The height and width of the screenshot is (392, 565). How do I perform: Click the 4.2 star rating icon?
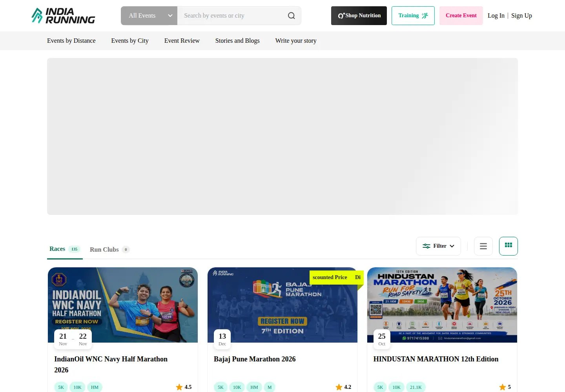click(339, 387)
